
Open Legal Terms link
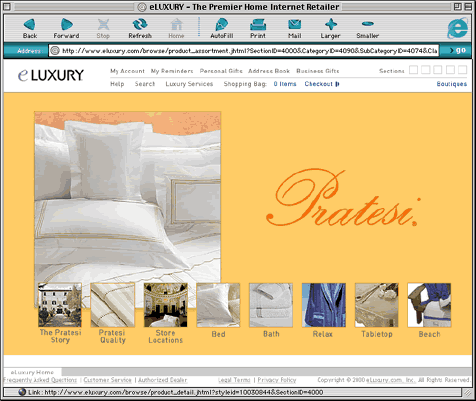click(x=234, y=380)
